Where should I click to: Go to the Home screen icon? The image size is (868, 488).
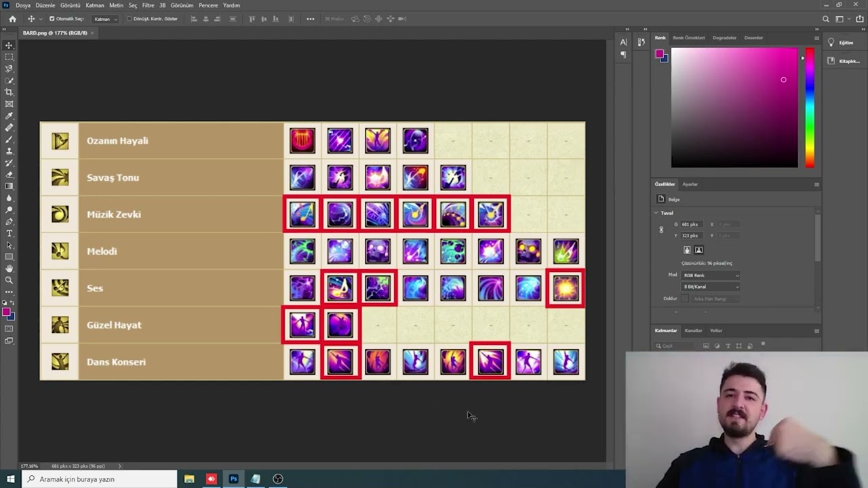pos(12,19)
